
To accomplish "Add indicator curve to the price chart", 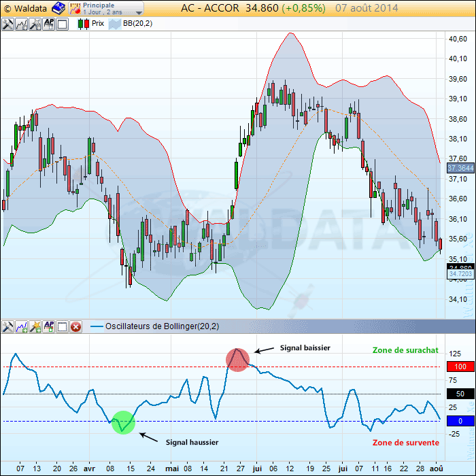I will click(x=22, y=24).
